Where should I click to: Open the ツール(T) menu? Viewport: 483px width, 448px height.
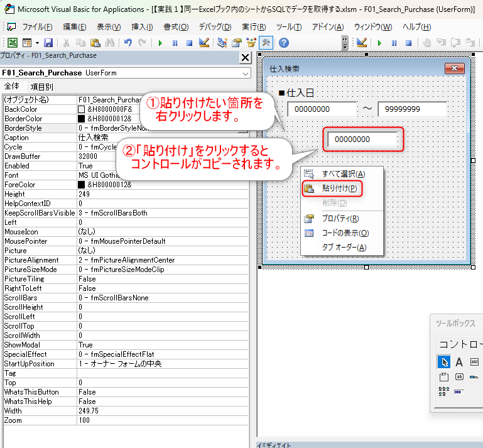coord(289,27)
